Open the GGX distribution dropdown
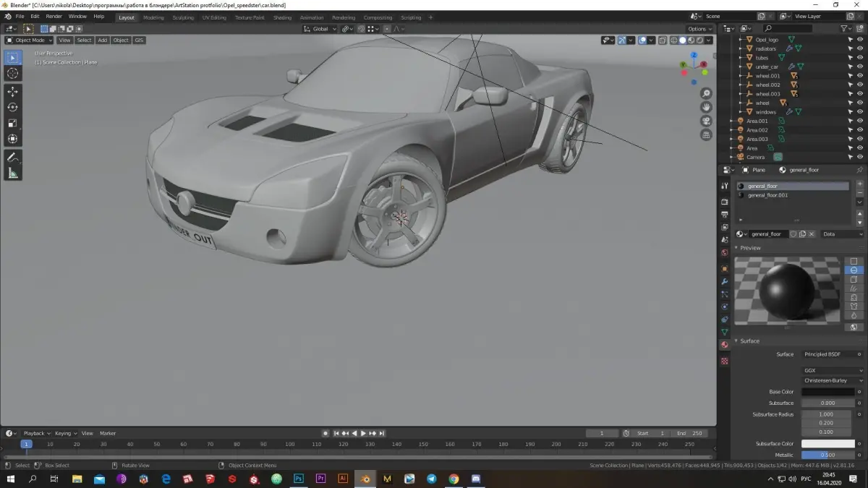The image size is (868, 488). point(833,370)
